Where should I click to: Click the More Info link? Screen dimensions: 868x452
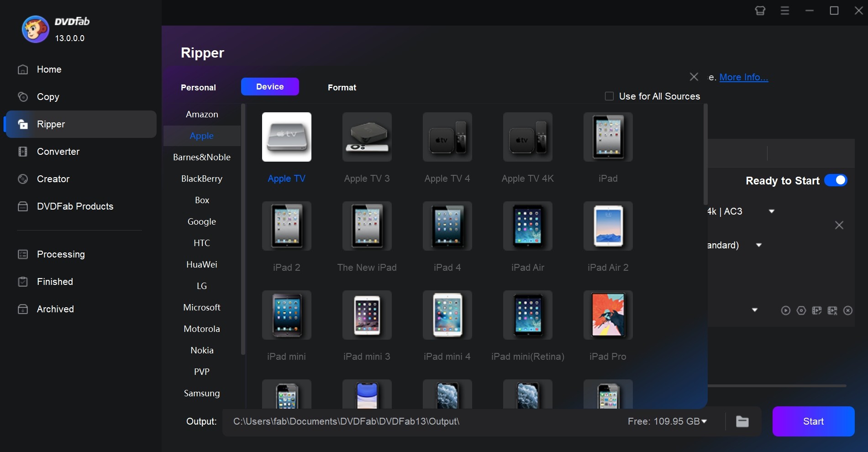click(743, 77)
